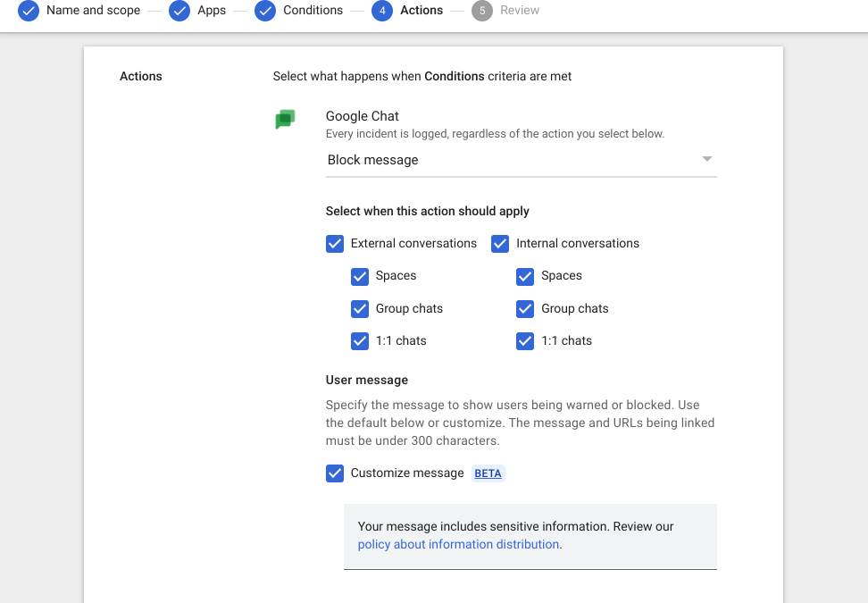Click 'Specify the message to show users' description
Image resolution: width=868 pixels, height=603 pixels.
click(x=520, y=423)
